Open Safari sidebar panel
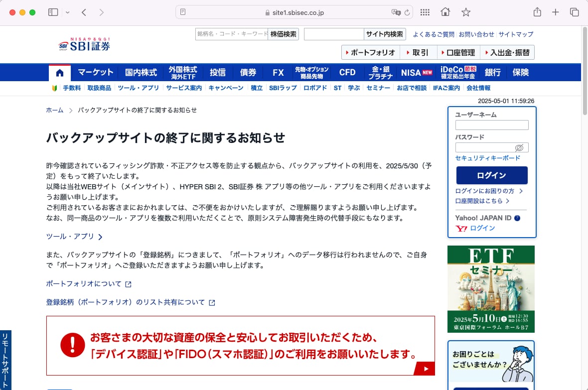Image resolution: width=588 pixels, height=390 pixels. pyautogui.click(x=53, y=12)
